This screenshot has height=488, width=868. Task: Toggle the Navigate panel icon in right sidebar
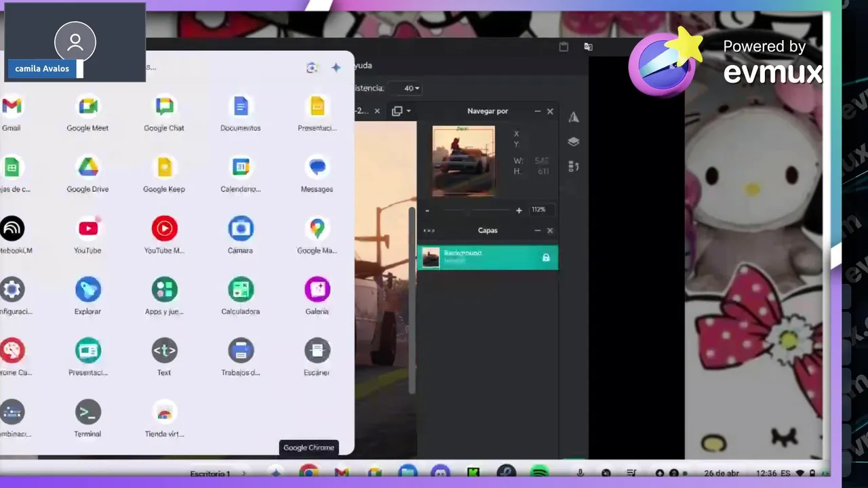click(x=574, y=117)
